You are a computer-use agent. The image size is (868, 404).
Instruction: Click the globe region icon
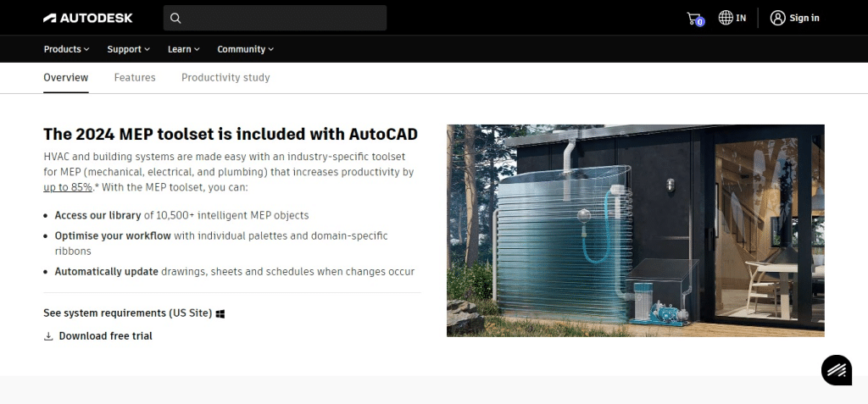(726, 18)
